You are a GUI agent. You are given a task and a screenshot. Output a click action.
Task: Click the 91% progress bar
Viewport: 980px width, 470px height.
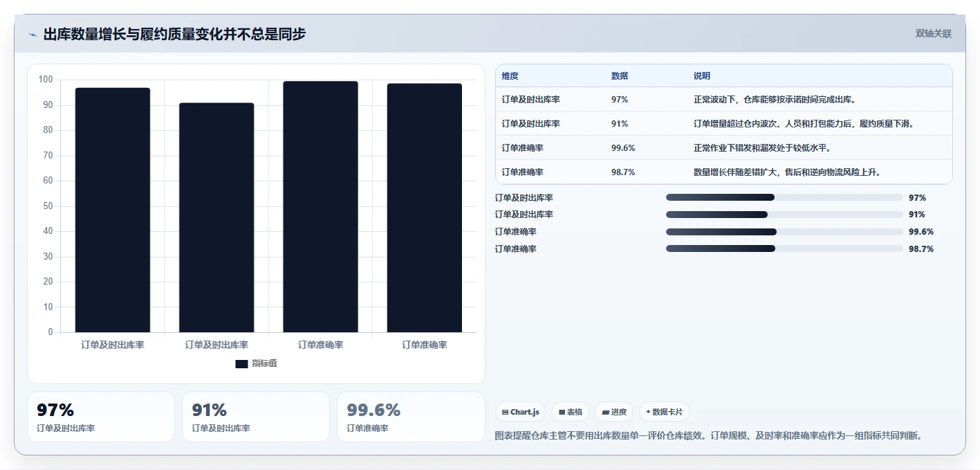pyautogui.click(x=784, y=215)
